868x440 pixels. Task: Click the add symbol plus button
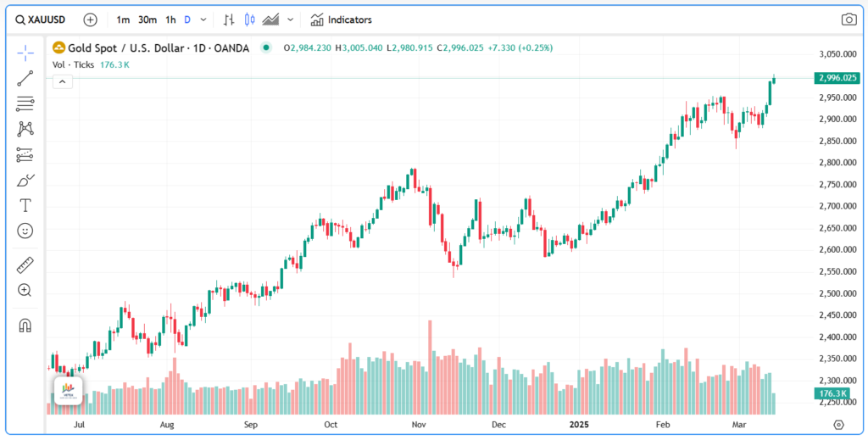click(91, 19)
